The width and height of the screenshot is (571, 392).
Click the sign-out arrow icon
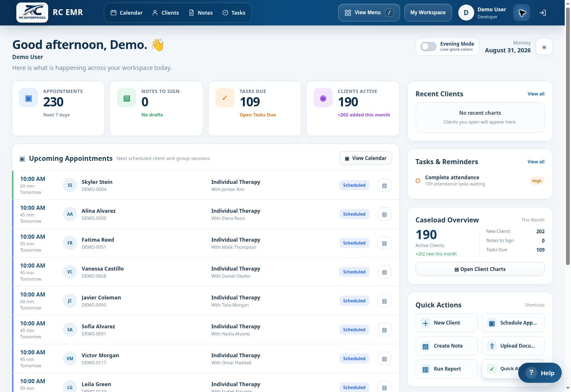pos(543,13)
